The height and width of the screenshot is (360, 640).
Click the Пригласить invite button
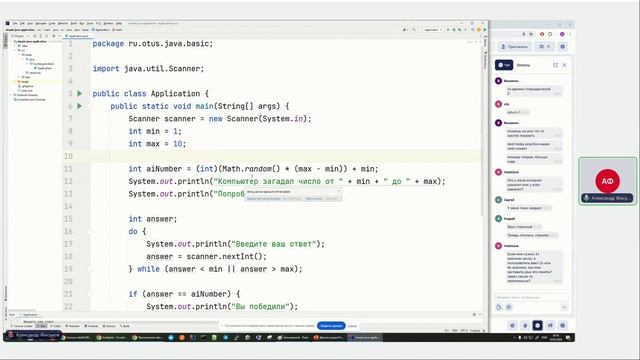point(514,47)
